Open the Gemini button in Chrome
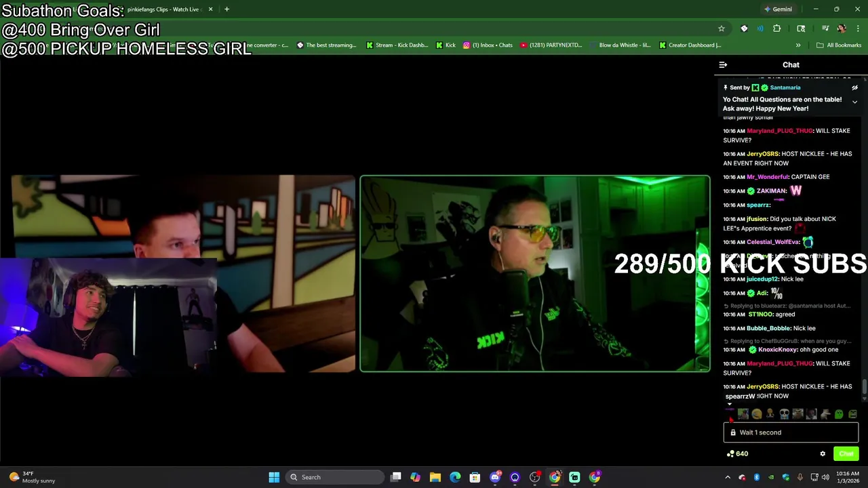 tap(778, 9)
